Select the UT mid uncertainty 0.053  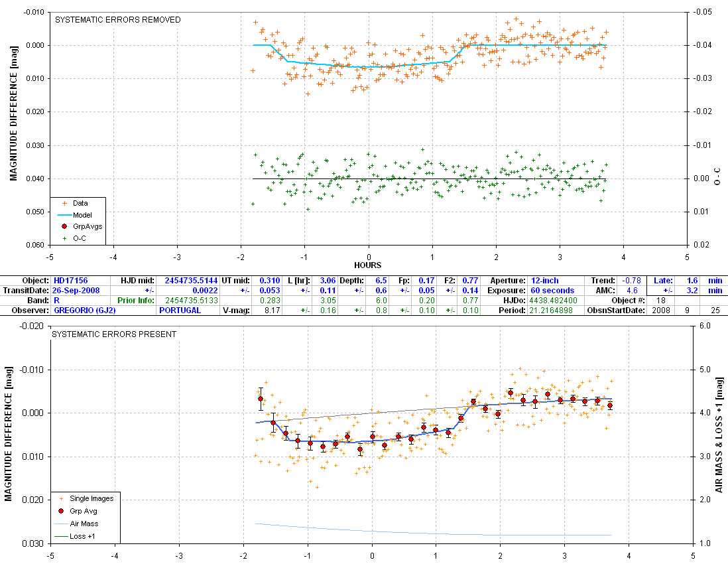(270, 291)
